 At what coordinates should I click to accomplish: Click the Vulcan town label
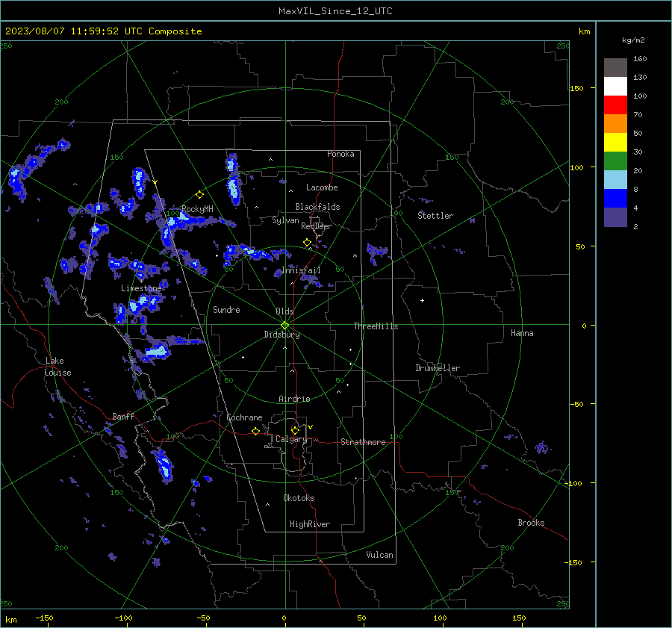click(380, 555)
